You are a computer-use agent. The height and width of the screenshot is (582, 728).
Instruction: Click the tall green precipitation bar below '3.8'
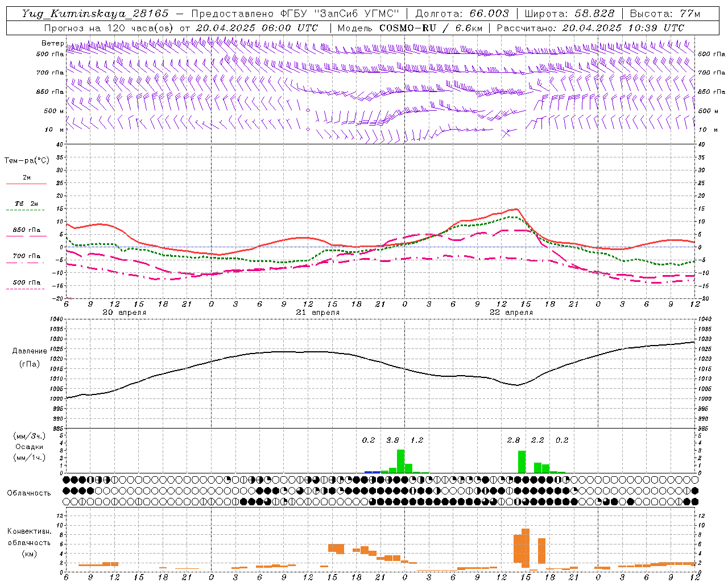tap(400, 461)
